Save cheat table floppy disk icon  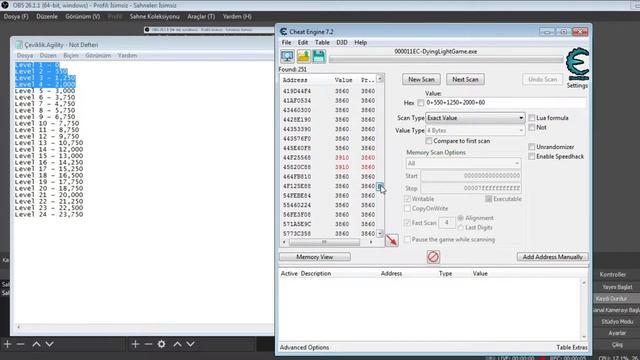(x=319, y=56)
